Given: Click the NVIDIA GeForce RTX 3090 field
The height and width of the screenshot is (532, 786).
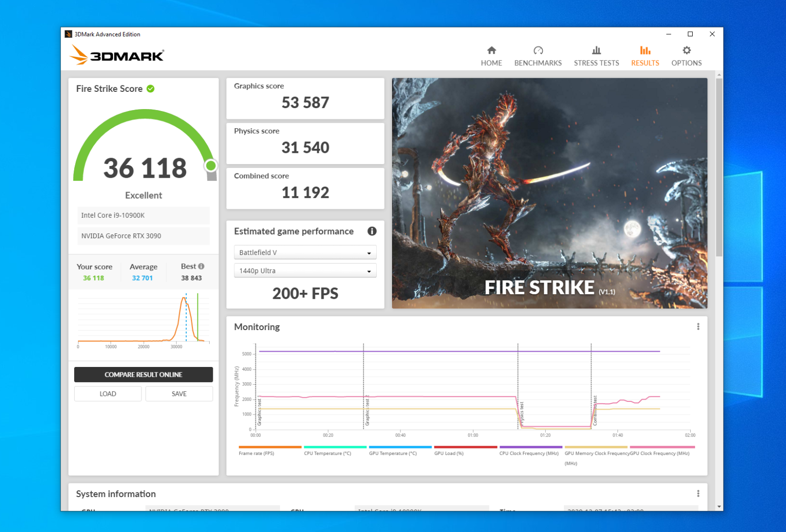Looking at the screenshot, I should (x=143, y=236).
